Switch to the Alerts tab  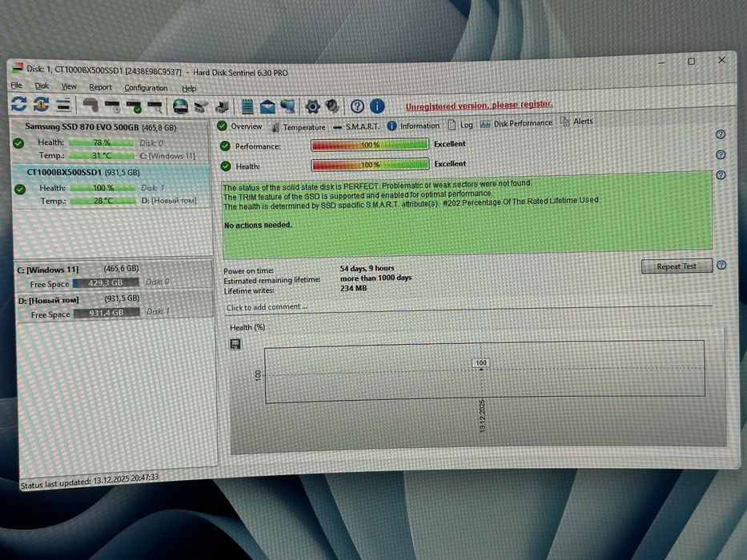tap(576, 122)
